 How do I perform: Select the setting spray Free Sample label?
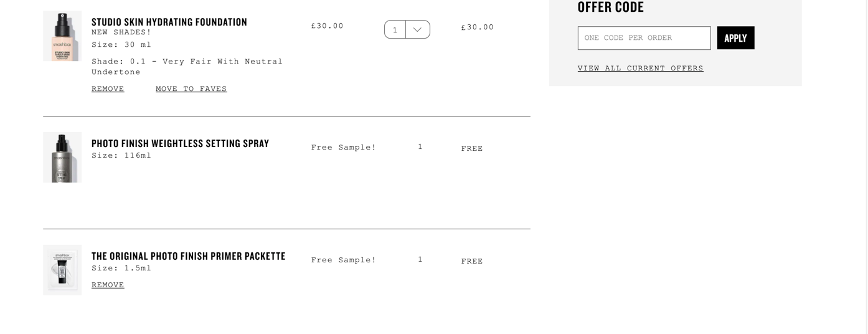343,147
